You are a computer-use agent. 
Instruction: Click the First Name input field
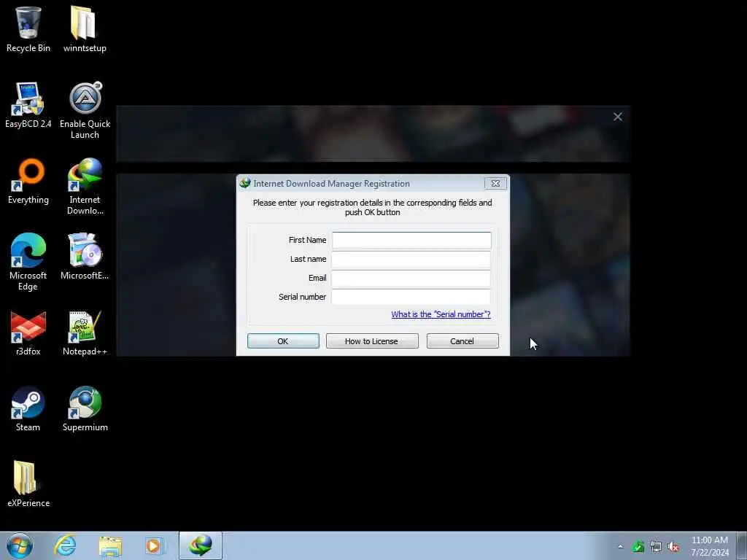pyautogui.click(x=411, y=240)
